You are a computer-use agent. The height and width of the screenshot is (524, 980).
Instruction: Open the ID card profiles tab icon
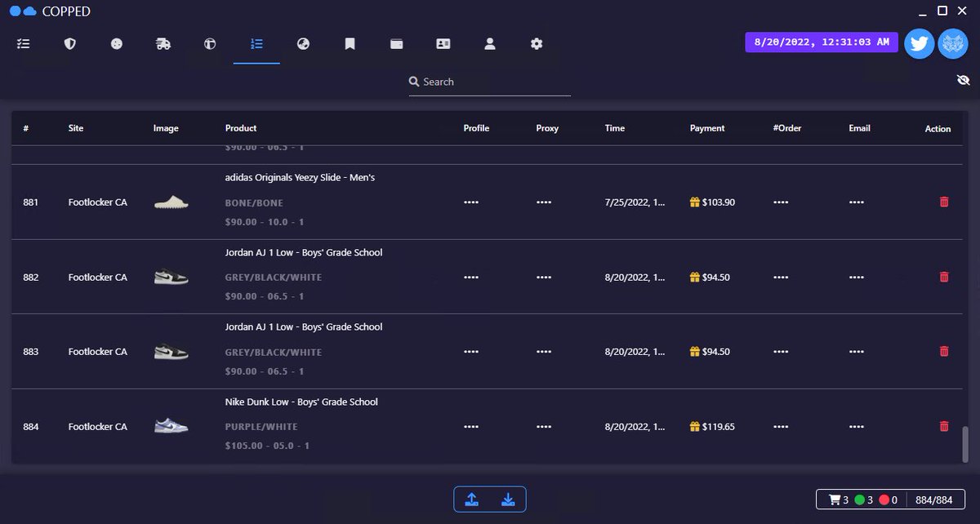click(443, 44)
